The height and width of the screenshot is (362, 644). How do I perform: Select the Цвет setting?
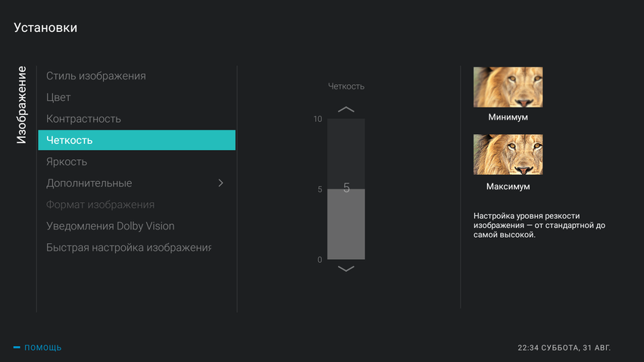pyautogui.click(x=58, y=98)
